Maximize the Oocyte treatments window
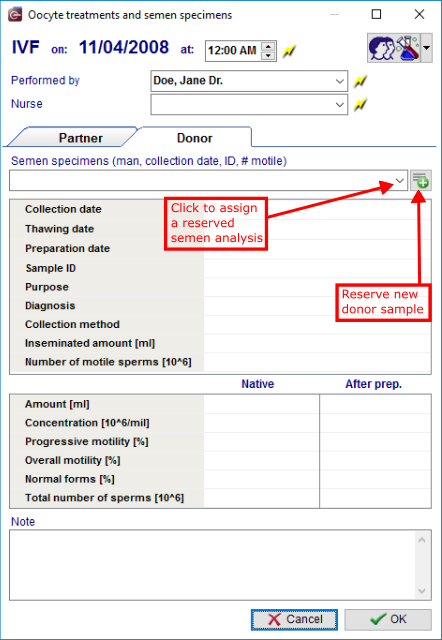 point(376,15)
